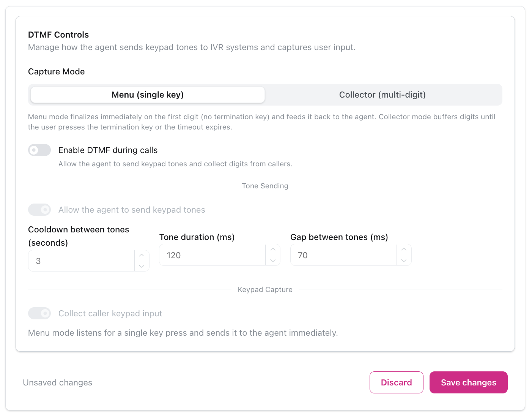Screen dimensions: 532x420
Task: Edit the gap between tones field
Action: coord(343,255)
